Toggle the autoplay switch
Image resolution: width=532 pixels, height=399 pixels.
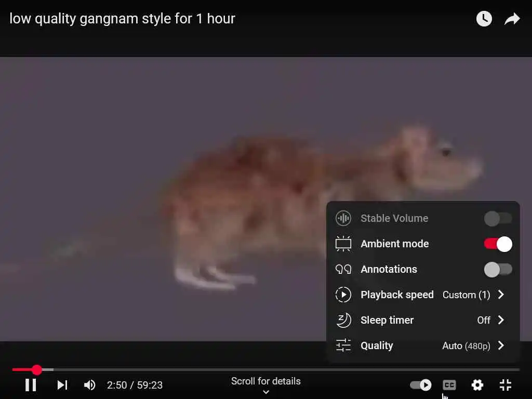click(x=420, y=385)
